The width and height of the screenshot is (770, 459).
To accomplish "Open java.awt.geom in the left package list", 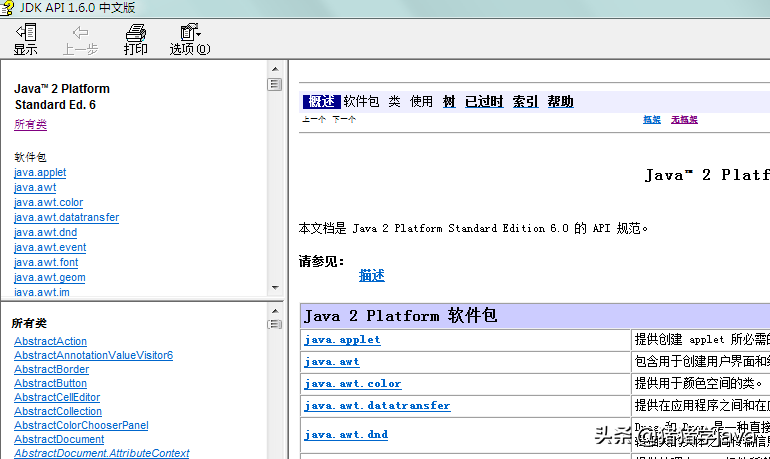I will point(50,277).
